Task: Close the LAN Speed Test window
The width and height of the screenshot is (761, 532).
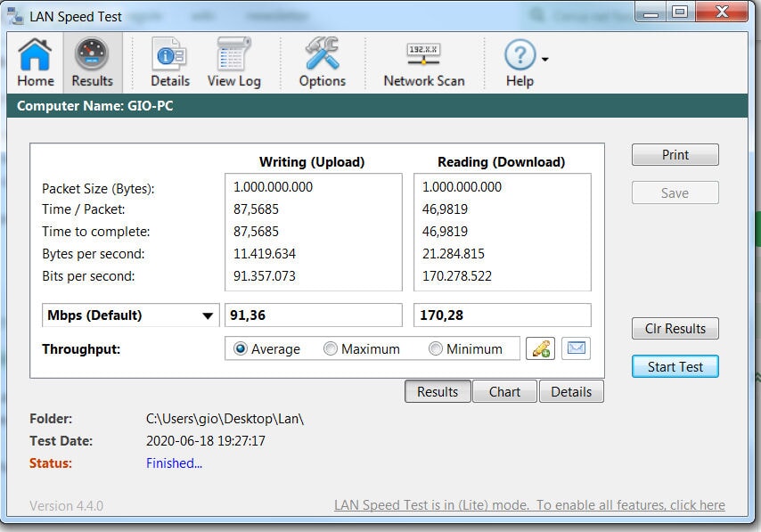Action: coord(722,12)
